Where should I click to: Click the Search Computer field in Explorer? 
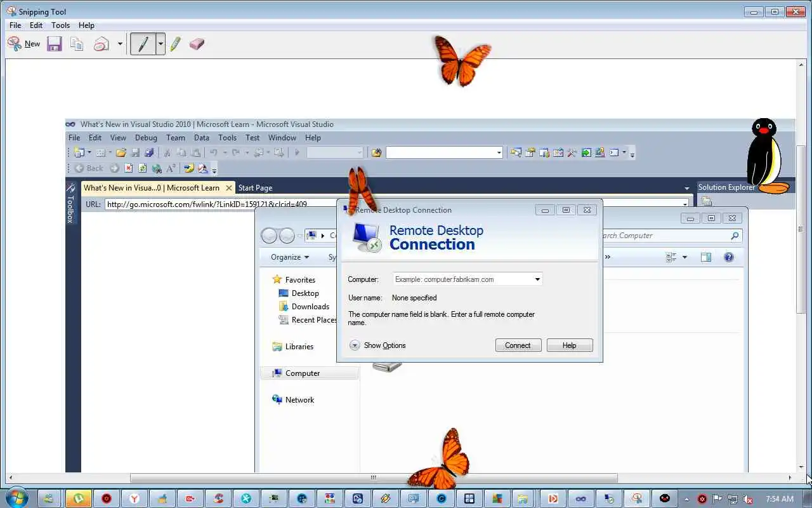671,236
